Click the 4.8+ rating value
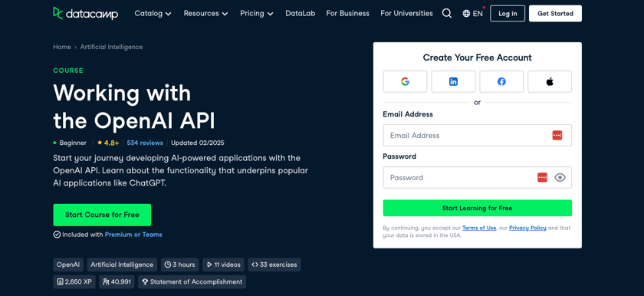The image size is (644, 296). coord(111,143)
